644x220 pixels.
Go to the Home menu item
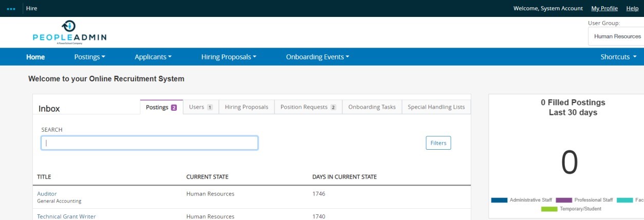pos(35,57)
